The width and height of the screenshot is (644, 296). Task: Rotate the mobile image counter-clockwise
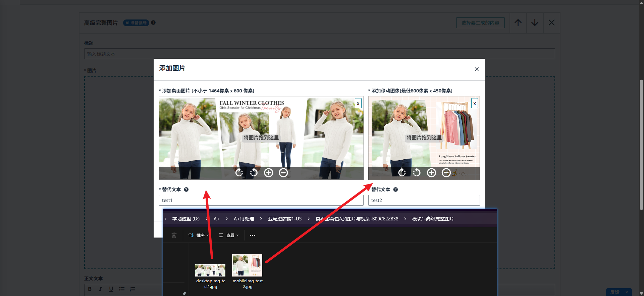point(417,173)
